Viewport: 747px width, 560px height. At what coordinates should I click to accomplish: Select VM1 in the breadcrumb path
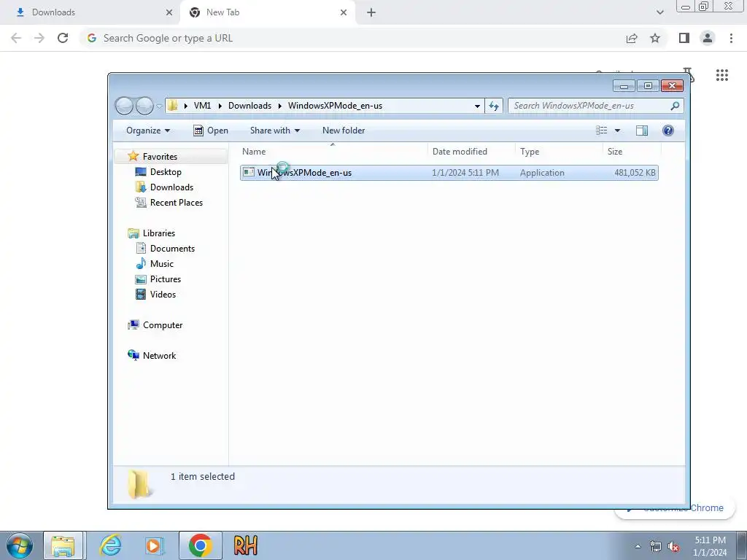pyautogui.click(x=203, y=106)
